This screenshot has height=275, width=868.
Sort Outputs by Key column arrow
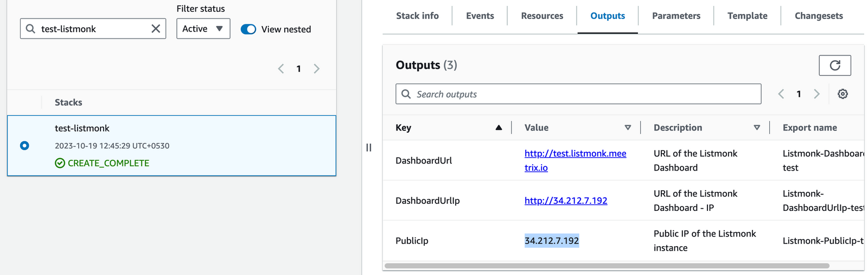point(499,128)
